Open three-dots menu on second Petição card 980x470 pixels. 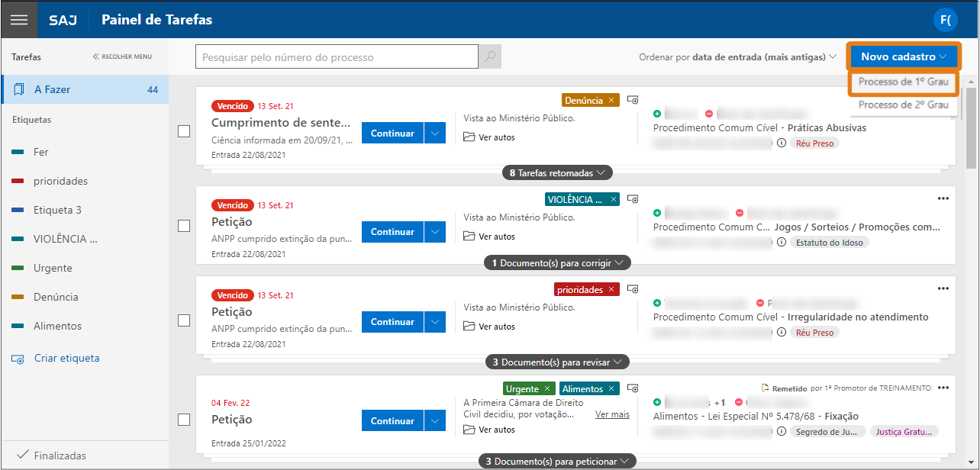[x=943, y=288]
